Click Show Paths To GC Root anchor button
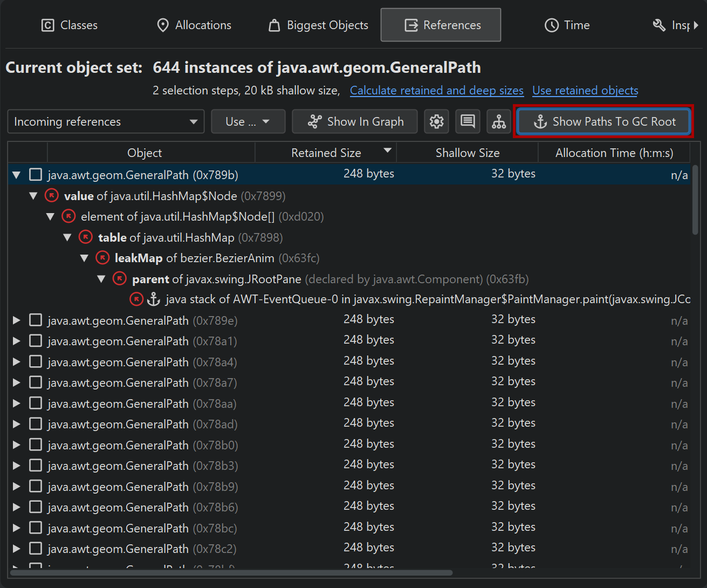 pos(603,121)
